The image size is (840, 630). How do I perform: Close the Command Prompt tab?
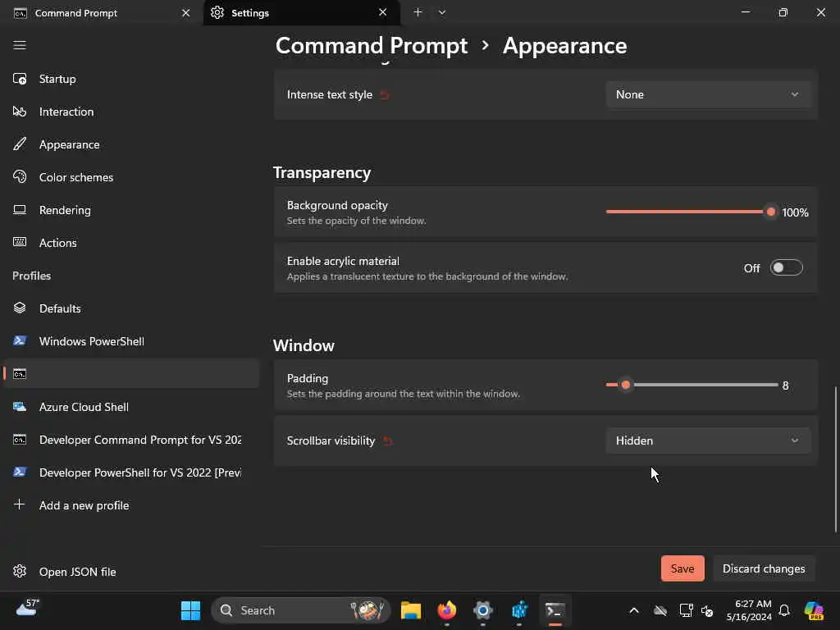click(186, 12)
